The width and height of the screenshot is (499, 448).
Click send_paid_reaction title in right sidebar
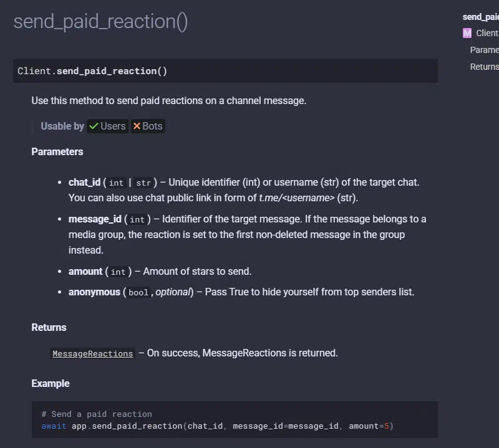[480, 17]
